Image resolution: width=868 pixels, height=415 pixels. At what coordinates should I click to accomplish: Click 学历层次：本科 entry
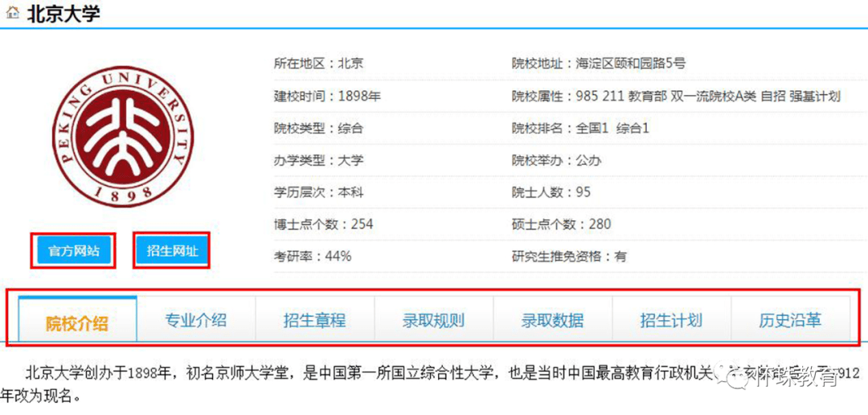tap(318, 192)
